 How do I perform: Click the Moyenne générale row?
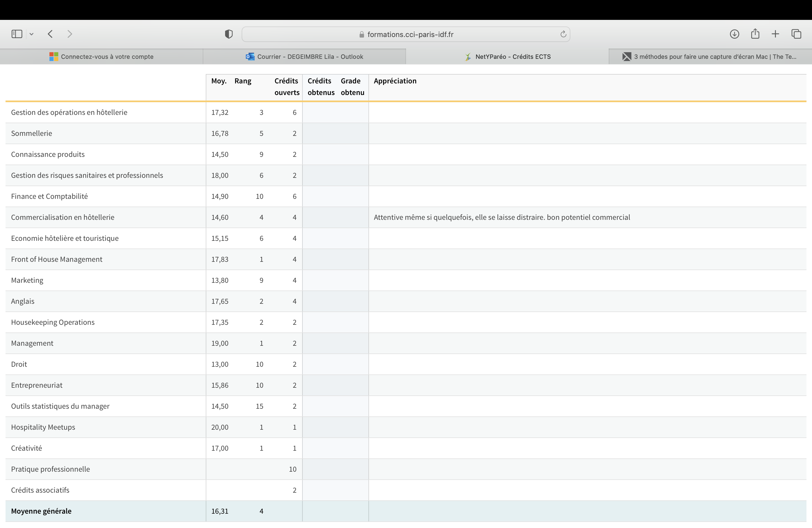tap(41, 511)
